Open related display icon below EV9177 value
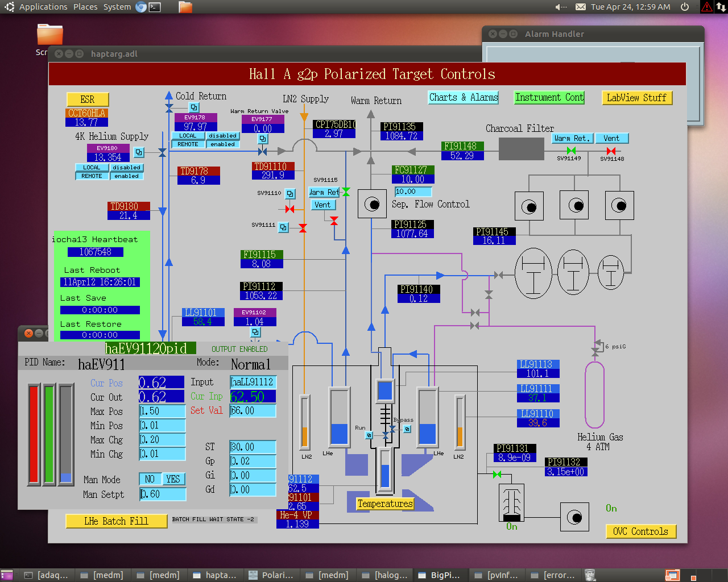 pos(263,139)
